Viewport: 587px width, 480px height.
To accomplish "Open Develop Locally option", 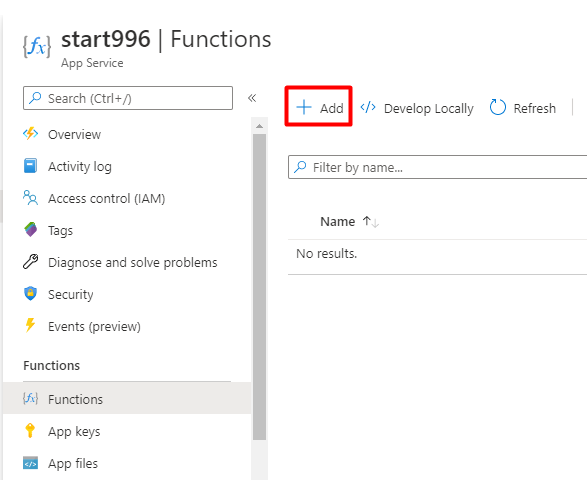I will tap(417, 108).
